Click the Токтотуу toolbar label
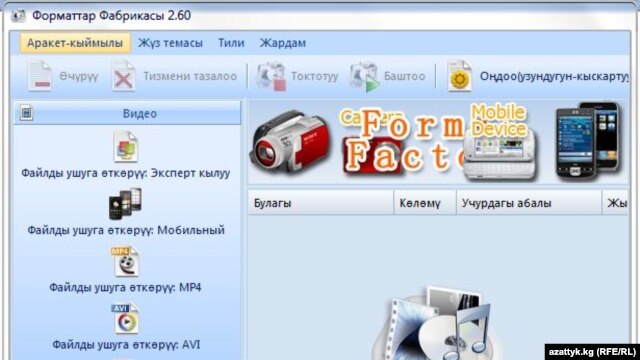This screenshot has width=640, height=360. 315,76
